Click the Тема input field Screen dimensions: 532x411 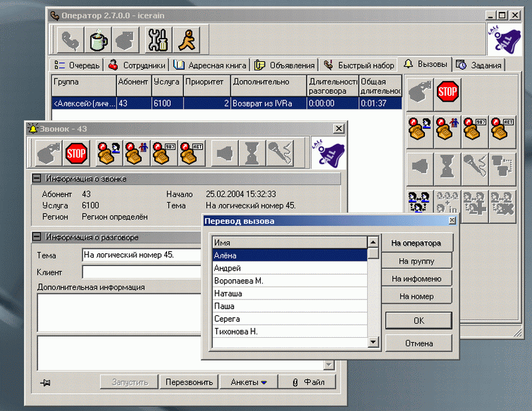pos(142,255)
